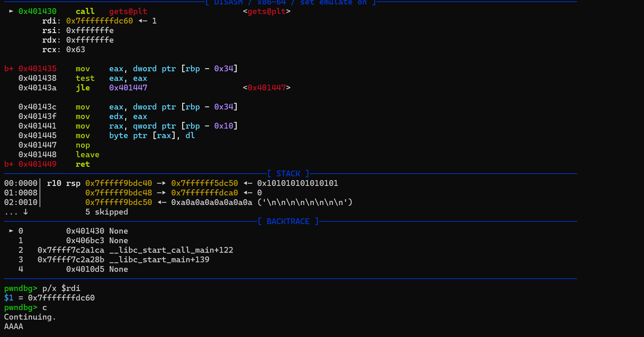This screenshot has width=644, height=337.
Task: Select the __libc_start_call_main+122 backtrace frame
Action: tap(171, 250)
